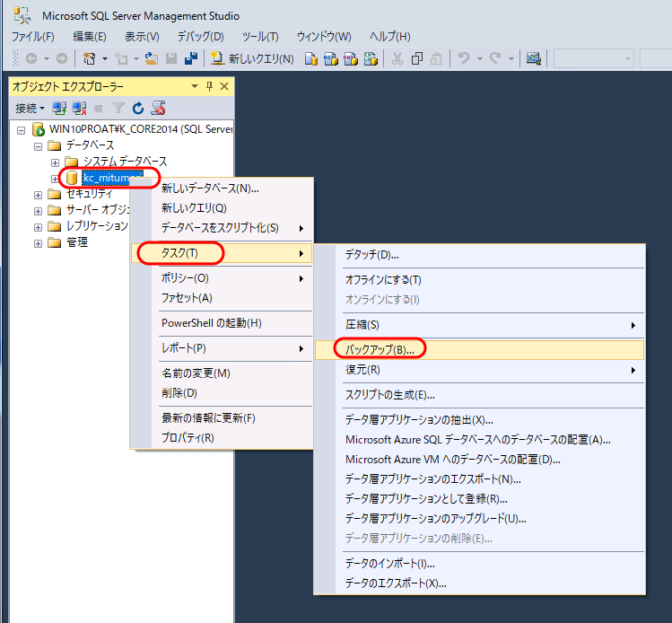
Task: Click the MDX query icon
Action: point(331,58)
